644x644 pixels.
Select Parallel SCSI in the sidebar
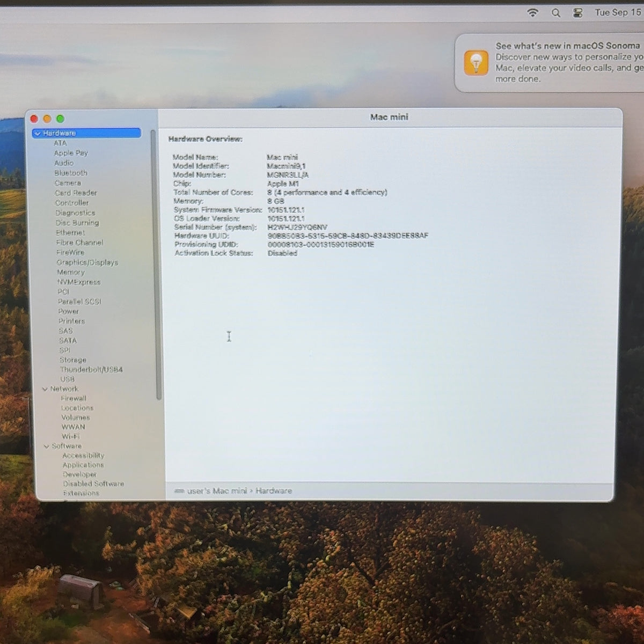click(79, 302)
